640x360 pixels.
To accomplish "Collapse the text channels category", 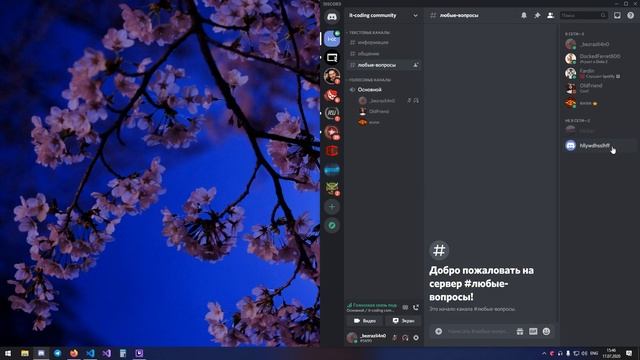I will [x=369, y=32].
